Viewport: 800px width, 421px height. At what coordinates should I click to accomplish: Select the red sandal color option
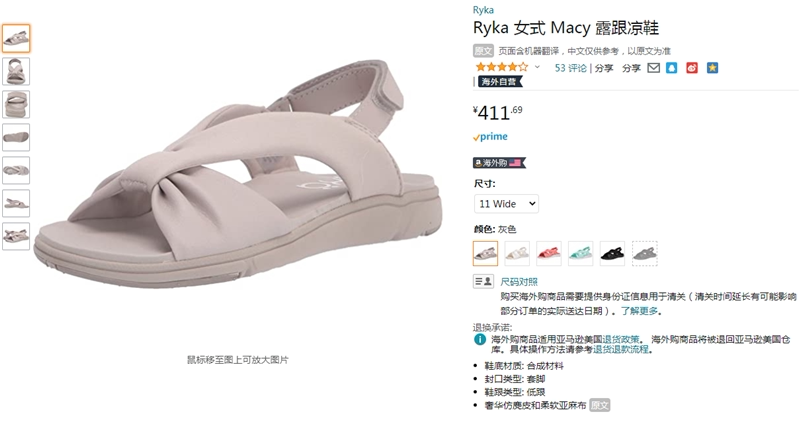(549, 254)
